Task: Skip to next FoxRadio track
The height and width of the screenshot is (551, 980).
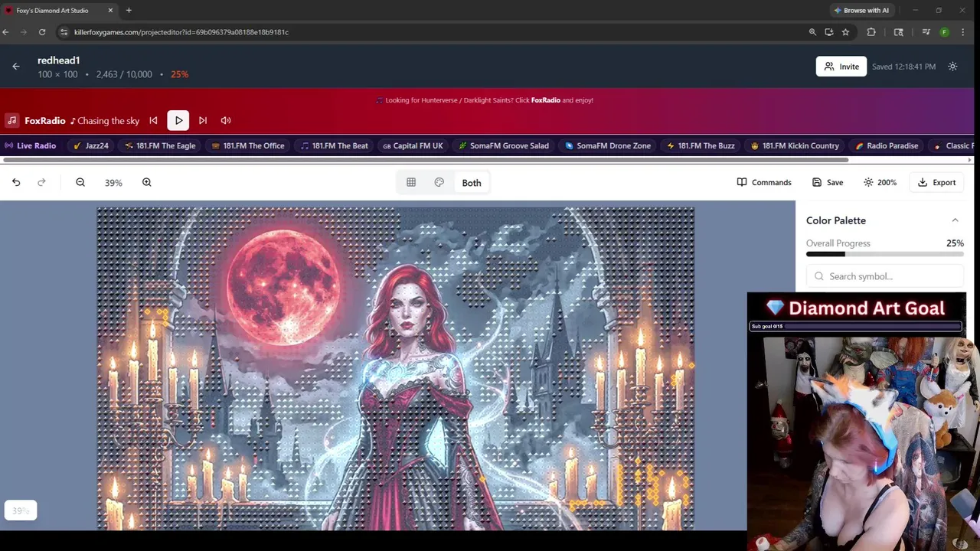Action: tap(203, 120)
